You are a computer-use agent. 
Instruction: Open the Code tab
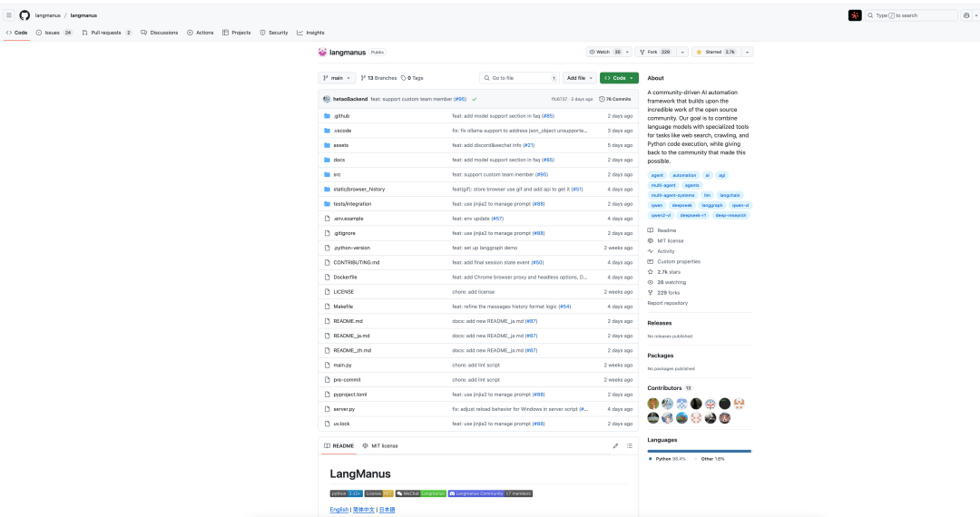point(17,33)
